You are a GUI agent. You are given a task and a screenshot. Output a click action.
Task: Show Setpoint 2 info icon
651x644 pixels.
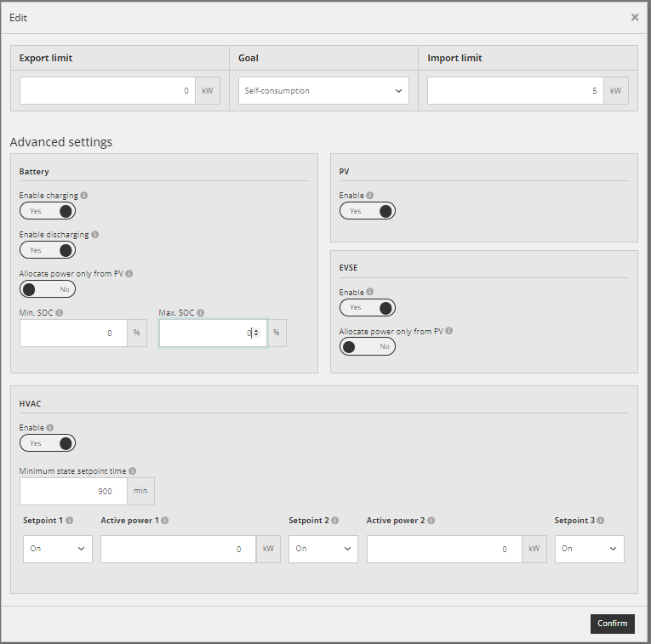tap(335, 521)
